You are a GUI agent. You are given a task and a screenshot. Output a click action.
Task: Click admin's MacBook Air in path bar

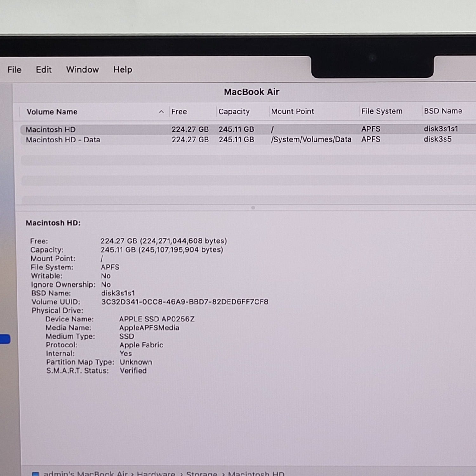pyautogui.click(x=85, y=473)
